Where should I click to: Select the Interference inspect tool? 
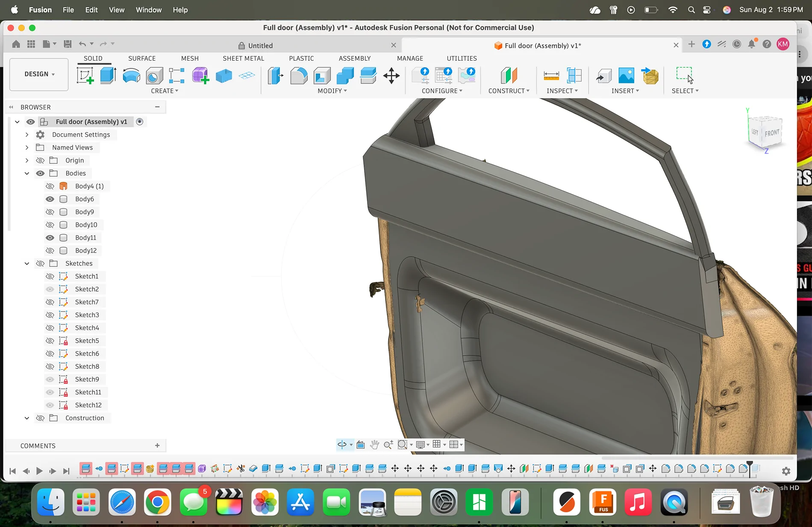click(574, 76)
